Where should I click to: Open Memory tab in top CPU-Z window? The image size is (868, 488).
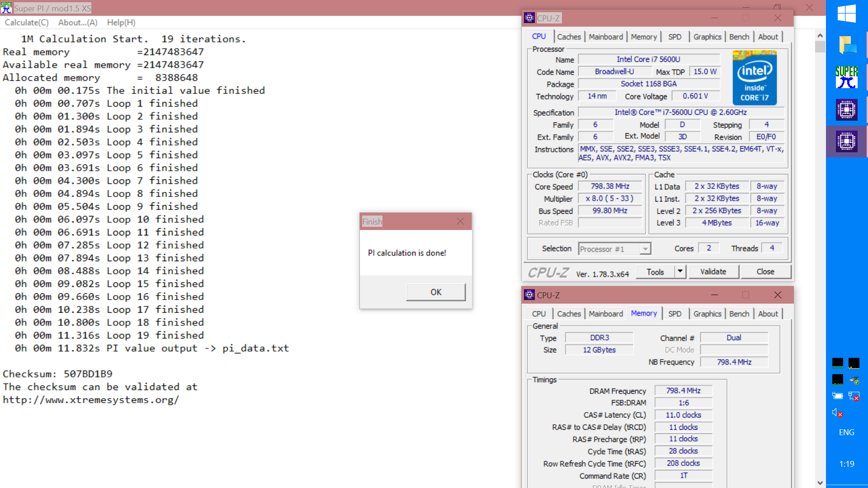644,37
